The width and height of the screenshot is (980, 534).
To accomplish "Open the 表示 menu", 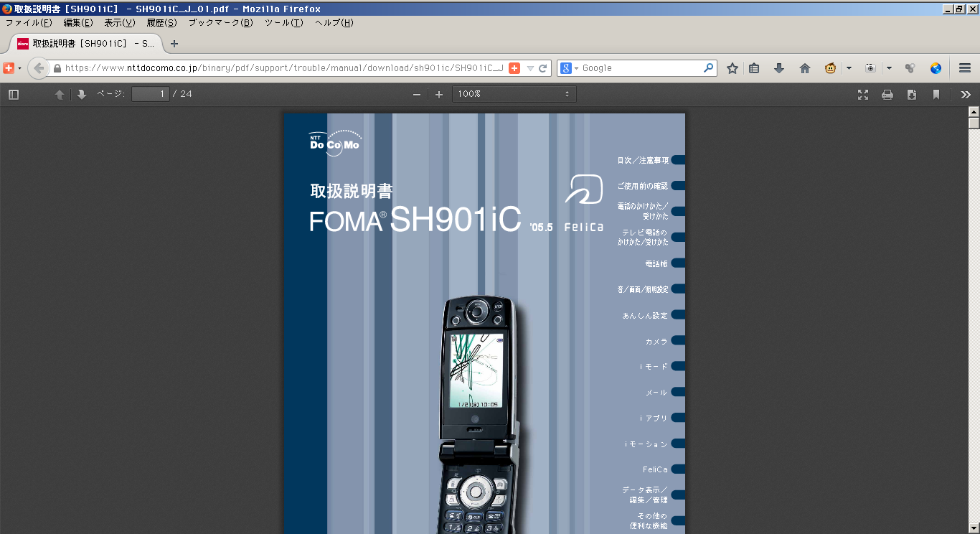I will (x=120, y=22).
